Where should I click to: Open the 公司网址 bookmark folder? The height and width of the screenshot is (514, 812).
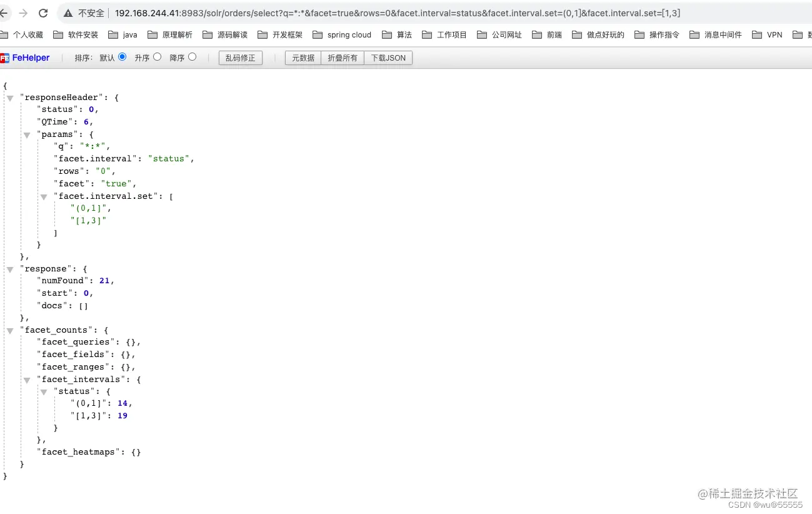coord(499,35)
